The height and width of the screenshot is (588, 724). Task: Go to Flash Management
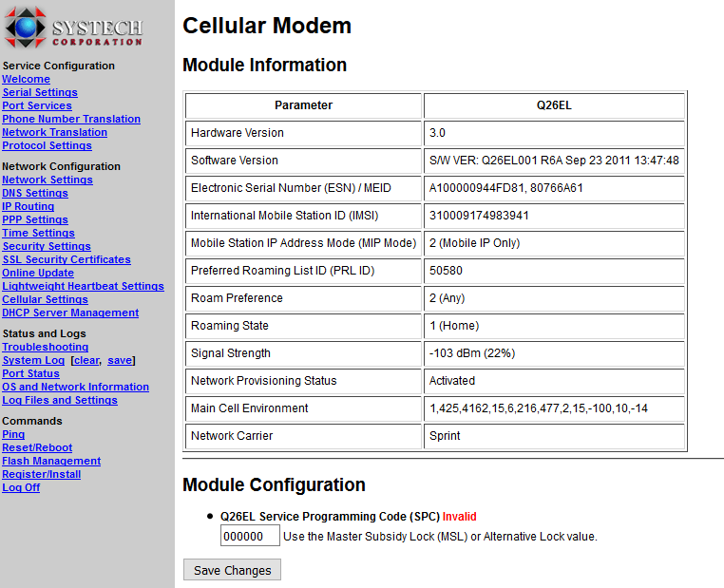(51, 461)
